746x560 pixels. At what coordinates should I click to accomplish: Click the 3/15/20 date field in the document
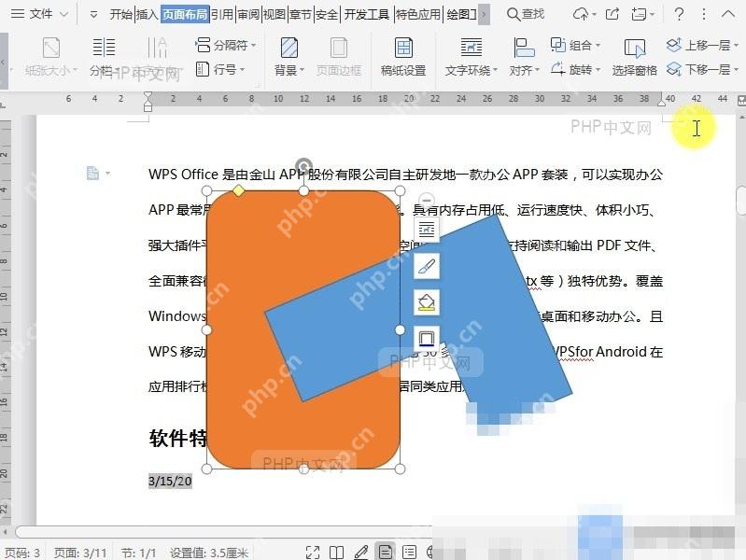pos(170,481)
